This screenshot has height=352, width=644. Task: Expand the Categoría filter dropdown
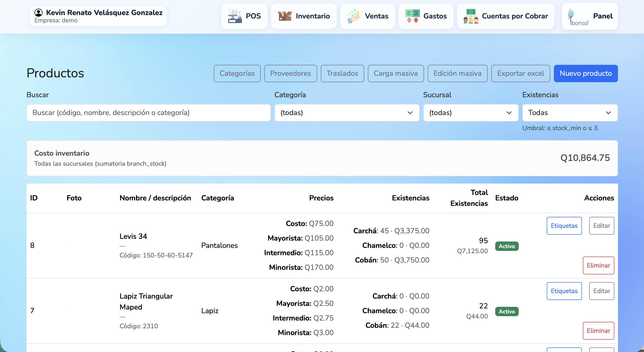(x=347, y=113)
